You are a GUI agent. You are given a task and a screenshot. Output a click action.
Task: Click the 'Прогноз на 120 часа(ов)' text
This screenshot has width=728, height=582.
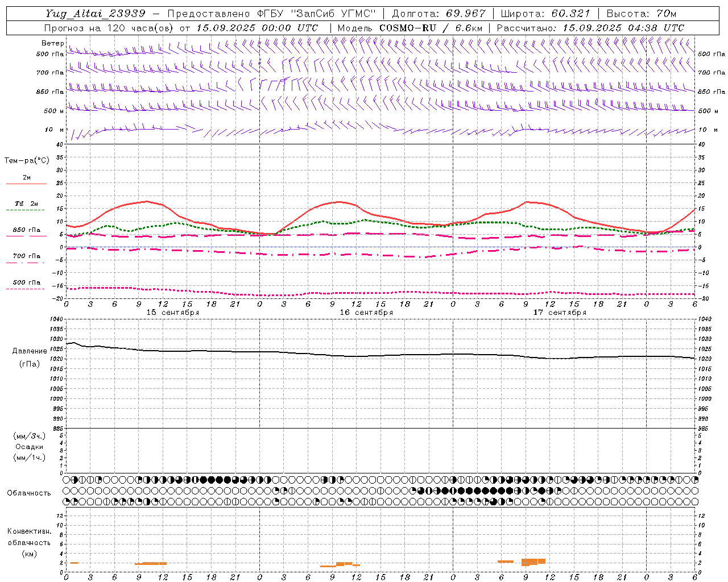pos(109,28)
